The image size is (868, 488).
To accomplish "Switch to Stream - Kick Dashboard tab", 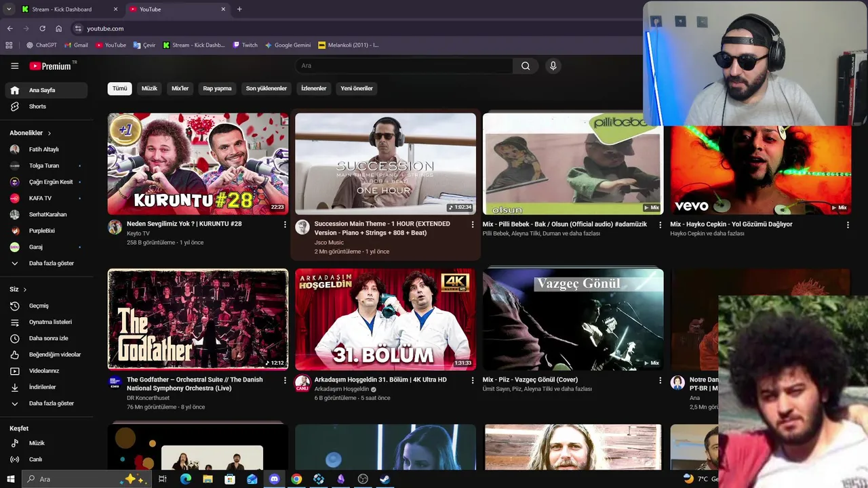I will click(69, 9).
